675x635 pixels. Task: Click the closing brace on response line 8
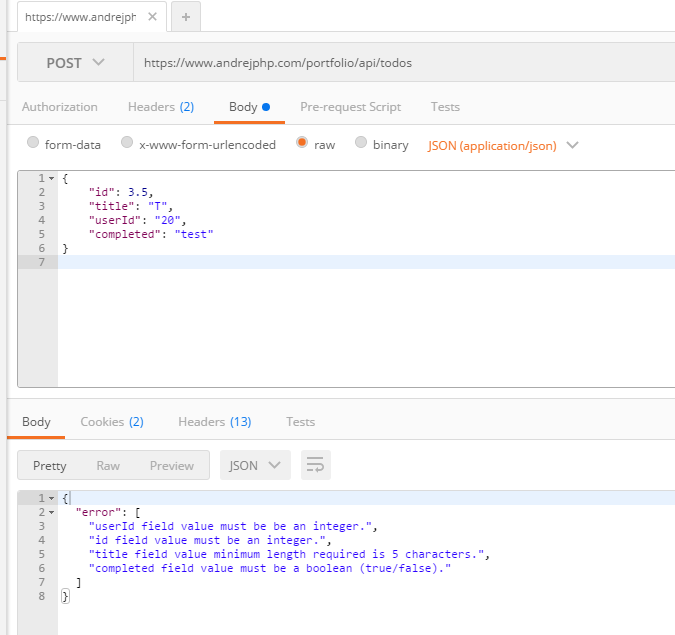pos(65,596)
